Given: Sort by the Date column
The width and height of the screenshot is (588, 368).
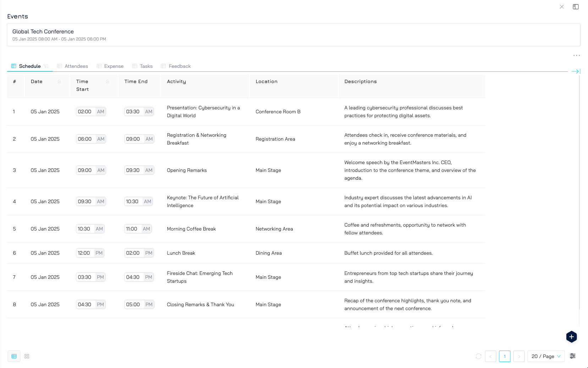Looking at the screenshot, I should pos(59,82).
